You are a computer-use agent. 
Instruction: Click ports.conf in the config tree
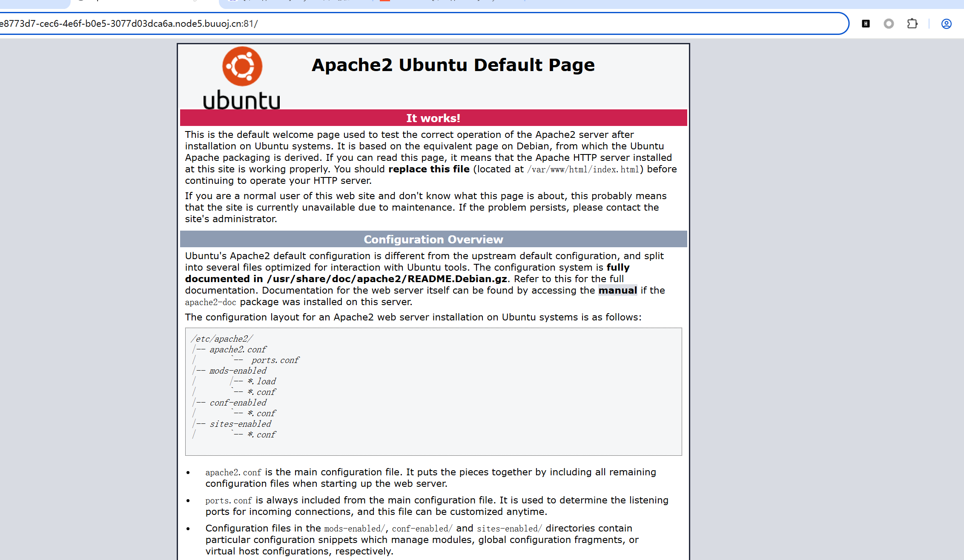275,360
